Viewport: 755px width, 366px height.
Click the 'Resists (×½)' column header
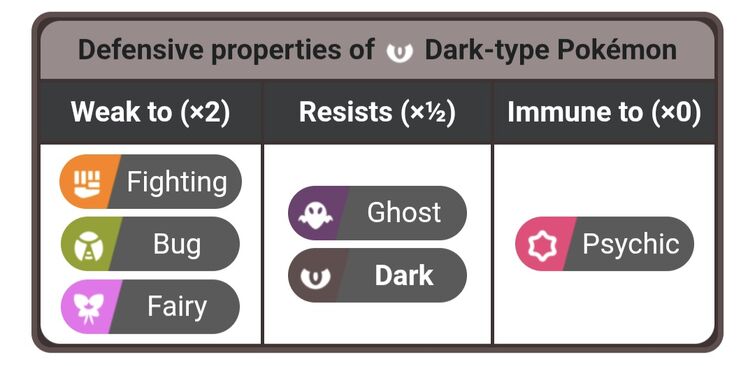pyautogui.click(x=377, y=112)
